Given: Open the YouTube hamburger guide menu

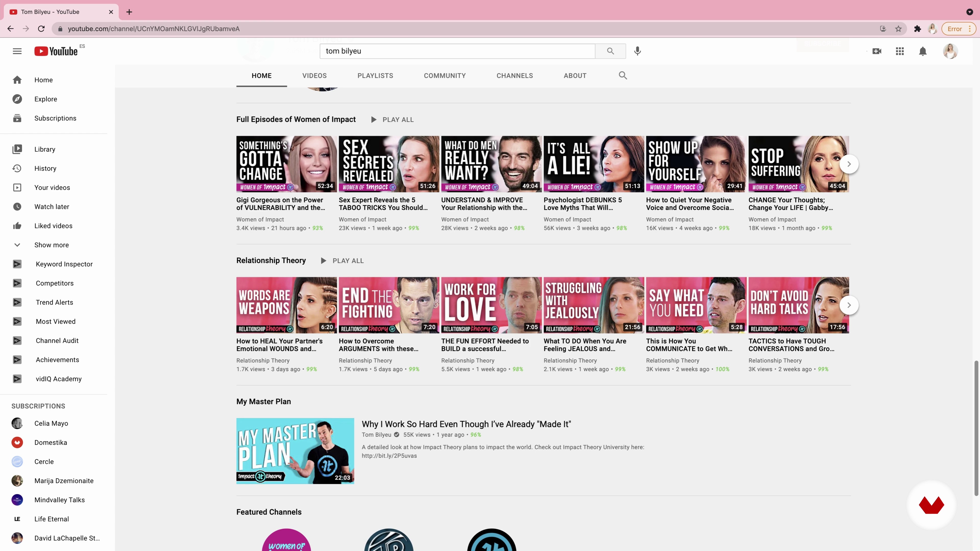Looking at the screenshot, I should pos(17,51).
